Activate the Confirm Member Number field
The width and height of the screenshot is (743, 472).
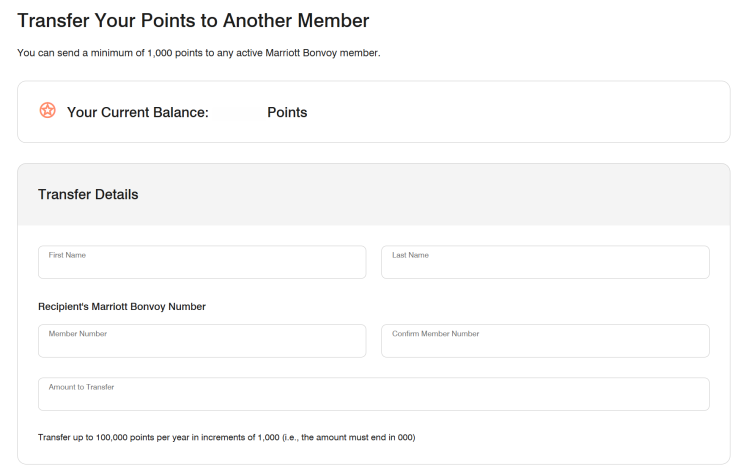[x=545, y=343]
